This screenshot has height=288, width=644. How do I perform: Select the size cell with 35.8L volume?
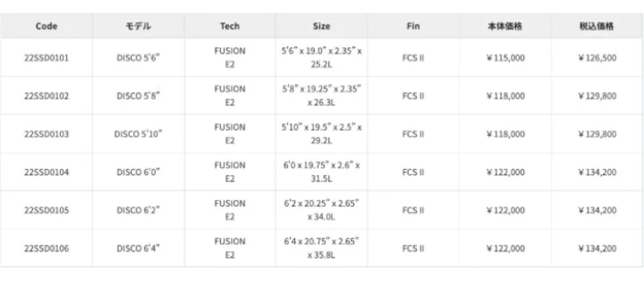[321, 248]
